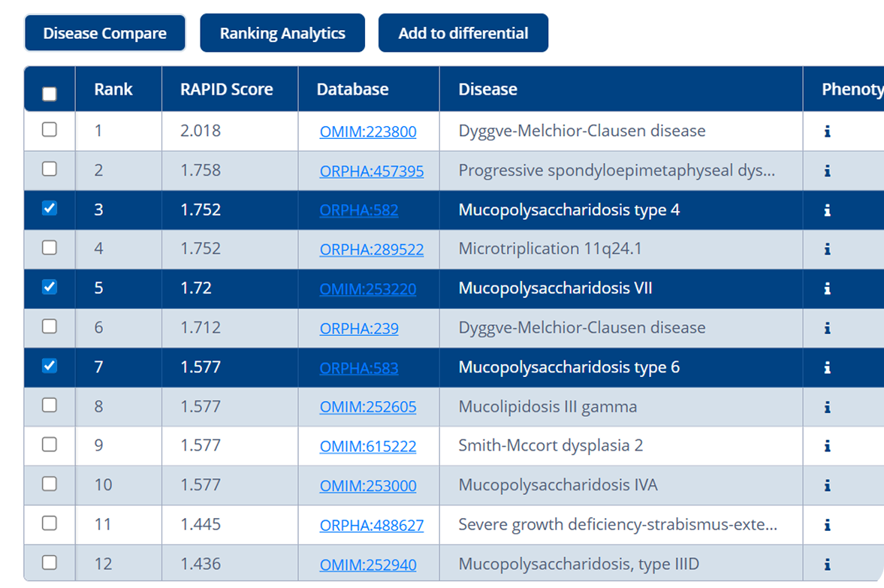This screenshot has height=588, width=884.
Task: Uncheck the rank 7 row checkbox
Action: pyautogui.click(x=50, y=366)
